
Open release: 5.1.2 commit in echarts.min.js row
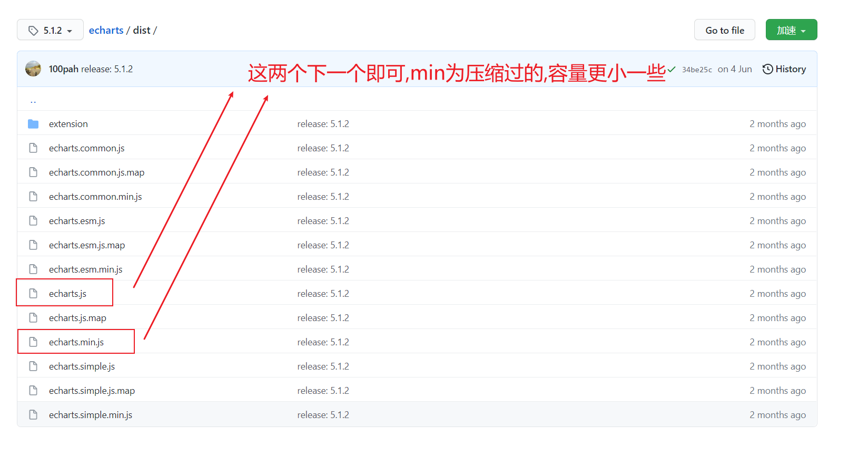point(323,342)
